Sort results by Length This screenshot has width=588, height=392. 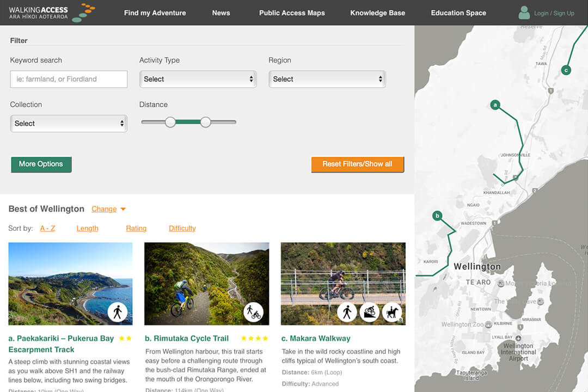tap(87, 229)
